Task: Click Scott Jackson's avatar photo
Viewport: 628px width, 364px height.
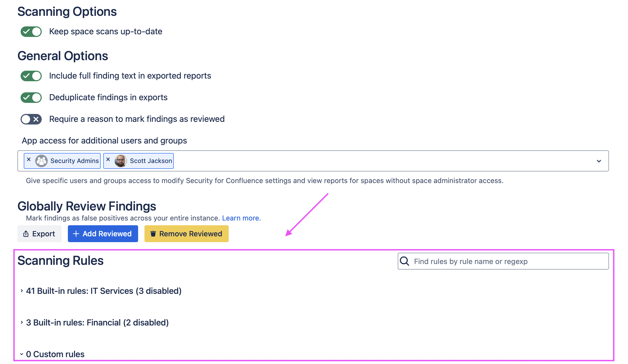Action: click(x=121, y=161)
